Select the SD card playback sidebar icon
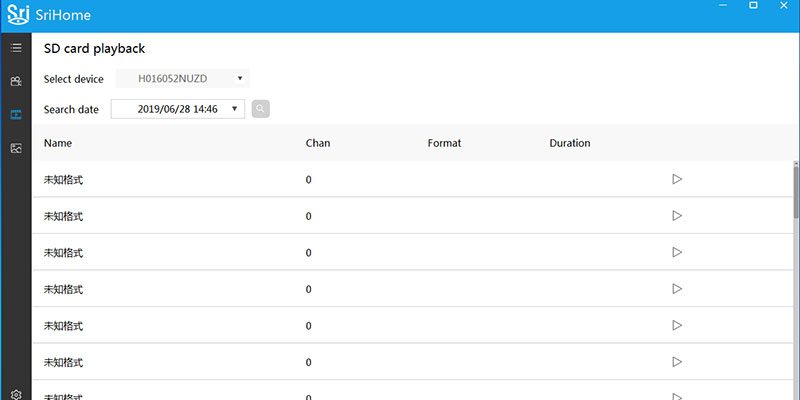The image size is (800, 400). (16, 115)
